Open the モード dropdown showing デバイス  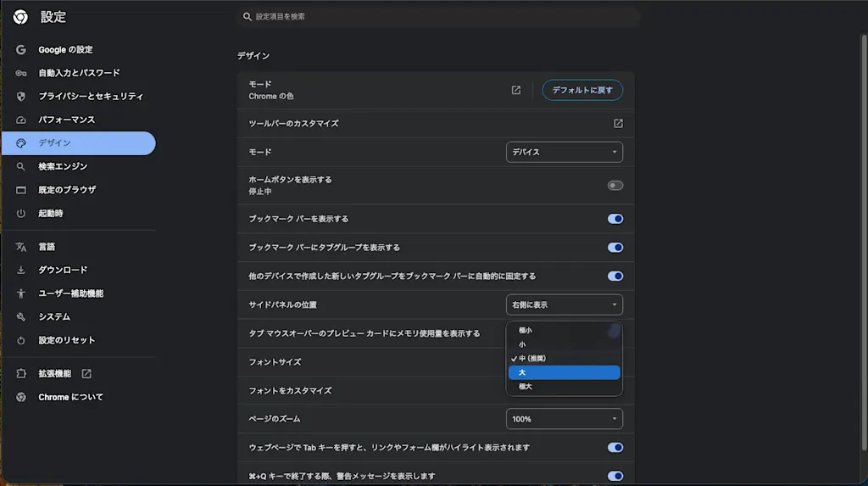tap(564, 152)
